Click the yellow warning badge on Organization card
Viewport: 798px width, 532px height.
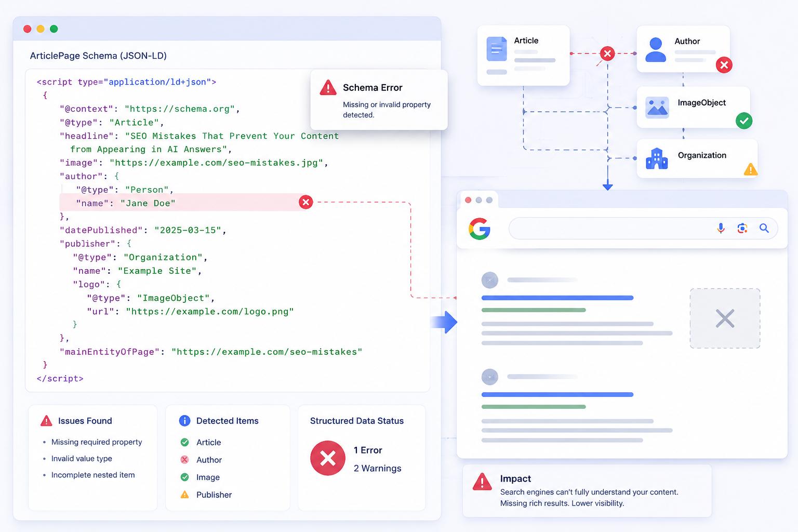tap(751, 169)
